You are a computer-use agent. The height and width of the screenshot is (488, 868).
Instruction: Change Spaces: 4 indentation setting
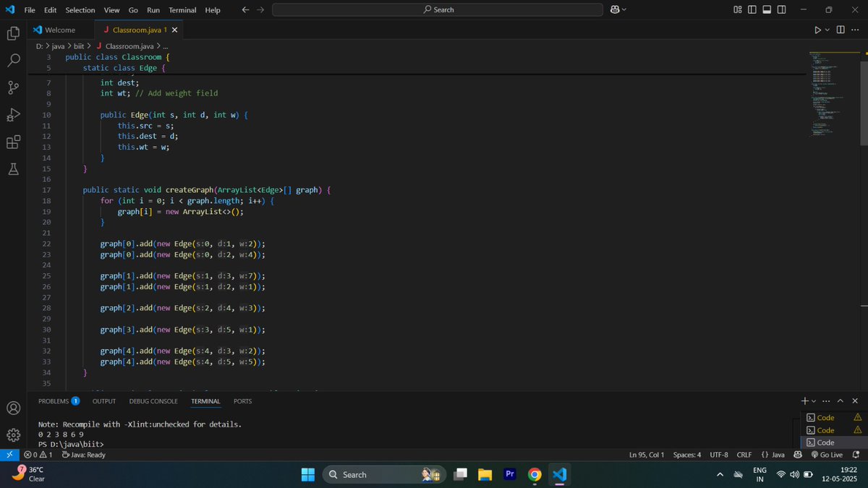pos(686,455)
